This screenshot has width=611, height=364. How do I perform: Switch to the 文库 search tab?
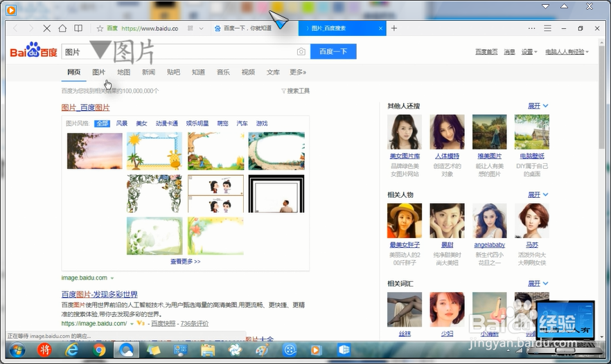click(273, 72)
